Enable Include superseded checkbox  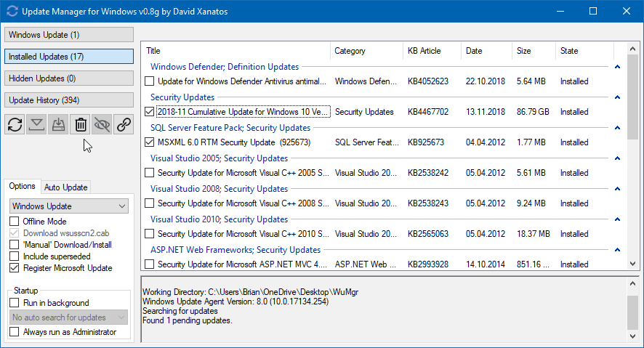[x=15, y=256]
